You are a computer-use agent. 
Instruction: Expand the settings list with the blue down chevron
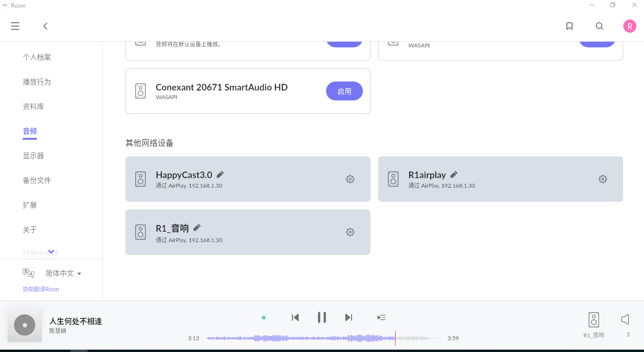tap(52, 252)
